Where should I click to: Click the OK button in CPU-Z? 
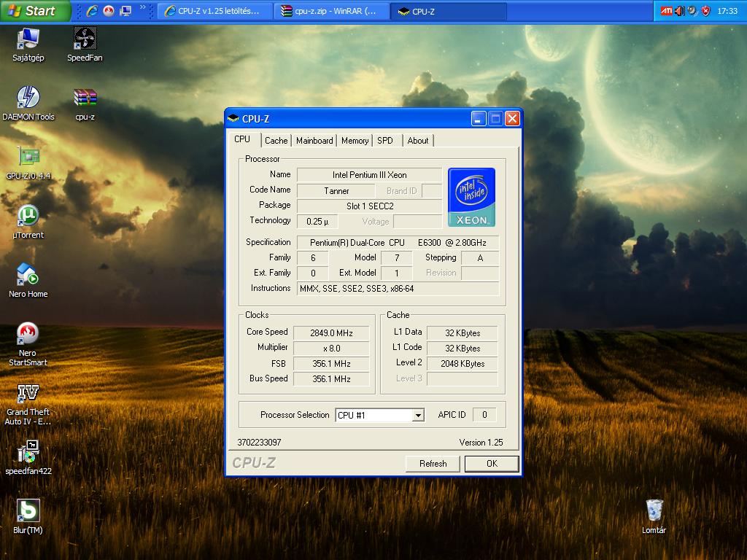coord(492,463)
